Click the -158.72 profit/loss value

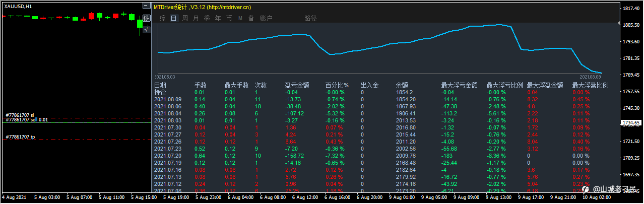click(294, 156)
